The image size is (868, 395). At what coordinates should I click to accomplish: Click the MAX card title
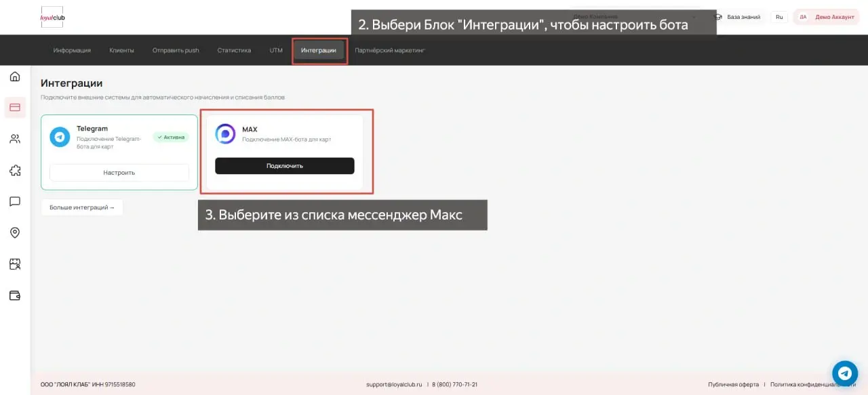click(x=250, y=129)
